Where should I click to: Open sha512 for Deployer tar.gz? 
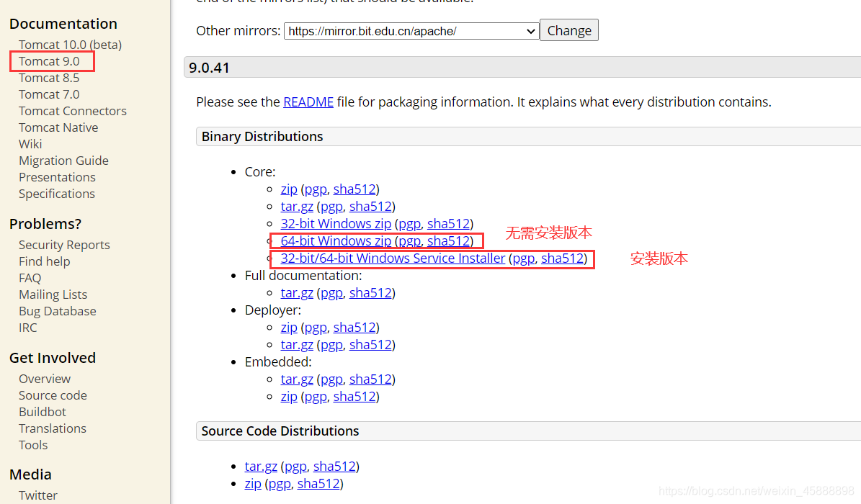370,345
